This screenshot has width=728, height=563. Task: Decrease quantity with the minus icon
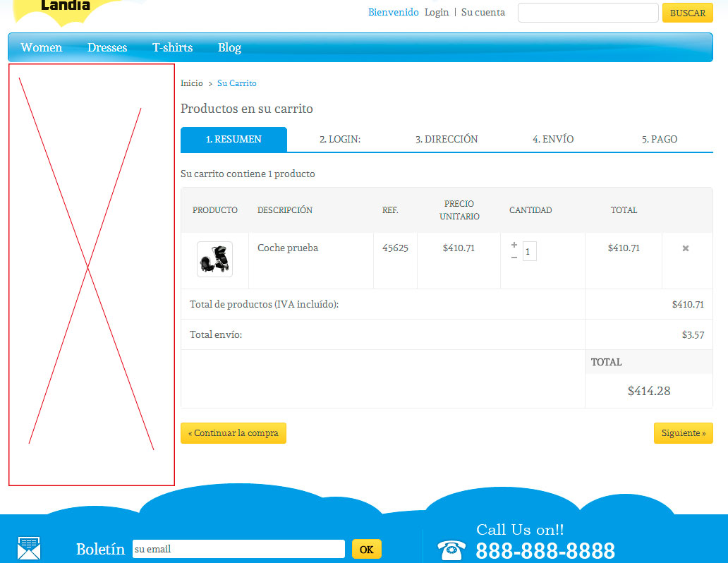514,258
